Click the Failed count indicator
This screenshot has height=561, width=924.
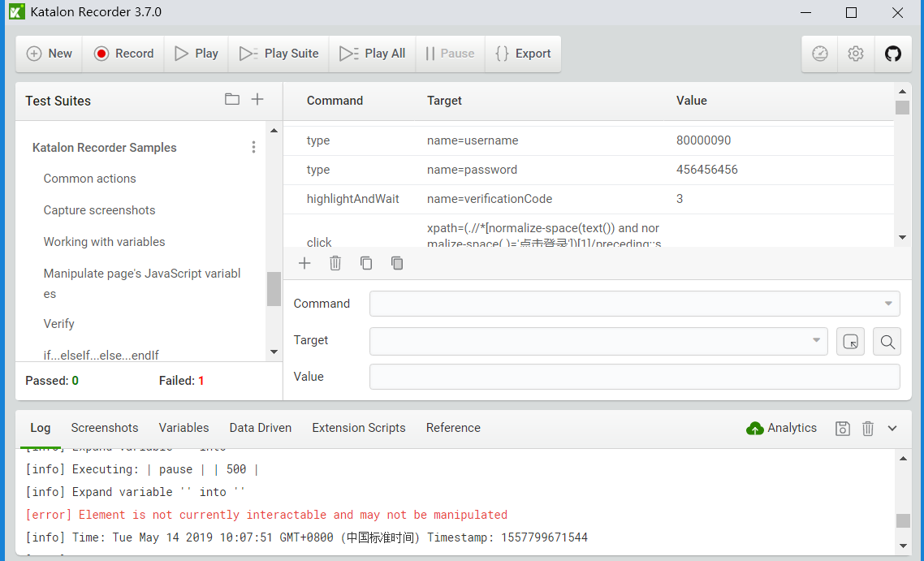point(182,382)
